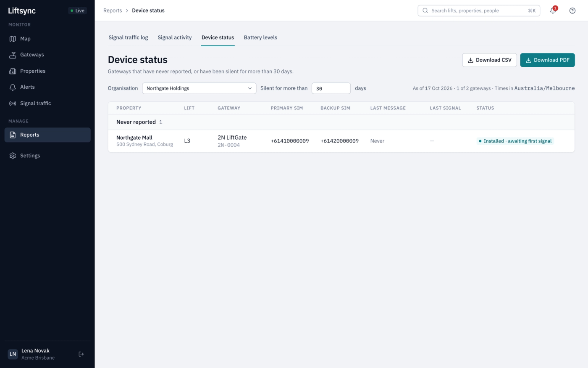This screenshot has width=588, height=368.
Task: Click the search magnifier icon
Action: [x=425, y=11]
